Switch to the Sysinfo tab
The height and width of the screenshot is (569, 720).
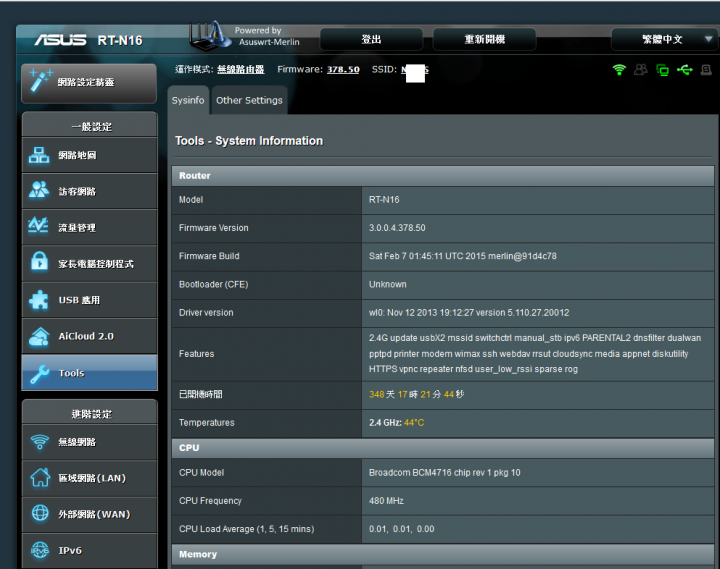[x=188, y=100]
